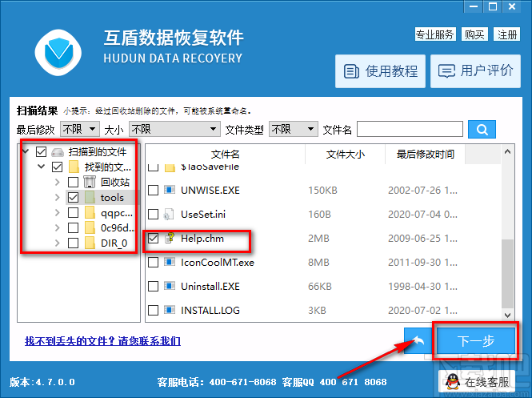This screenshot has width=532, height=398.
Task: Check the UNWISE.EXE file checkbox
Action: [x=153, y=190]
